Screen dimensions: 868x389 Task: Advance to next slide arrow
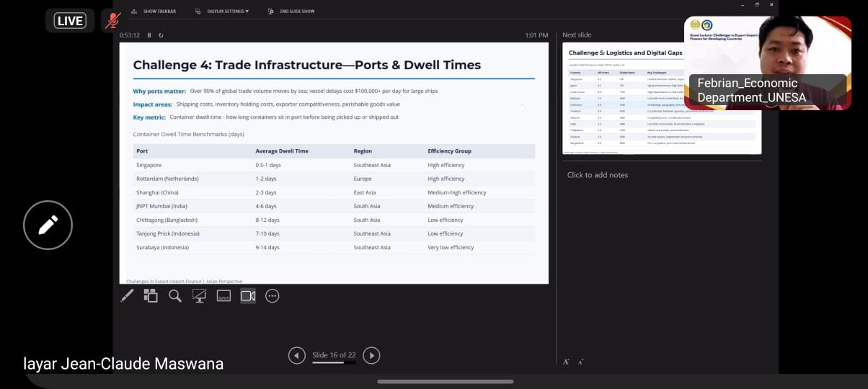click(371, 355)
